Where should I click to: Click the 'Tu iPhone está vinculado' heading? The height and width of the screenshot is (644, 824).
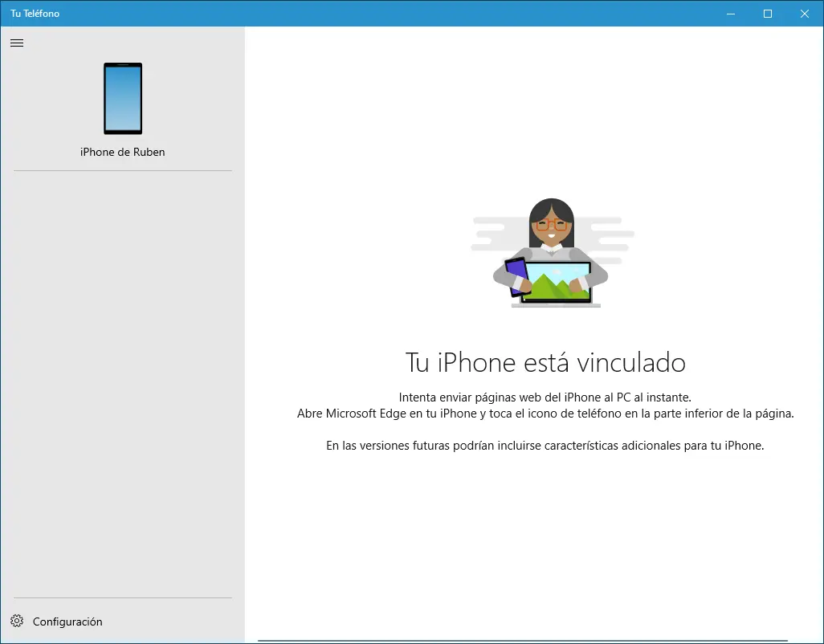pyautogui.click(x=545, y=362)
